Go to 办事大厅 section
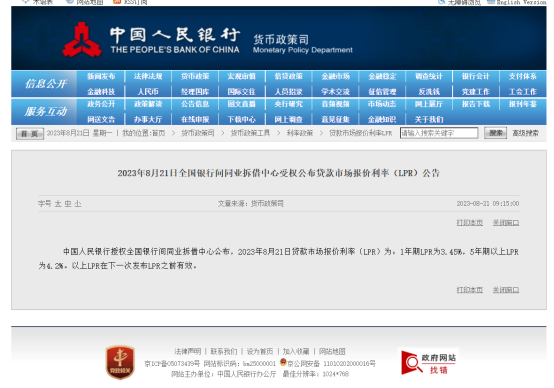This screenshot has height=388, width=554. click(x=148, y=119)
